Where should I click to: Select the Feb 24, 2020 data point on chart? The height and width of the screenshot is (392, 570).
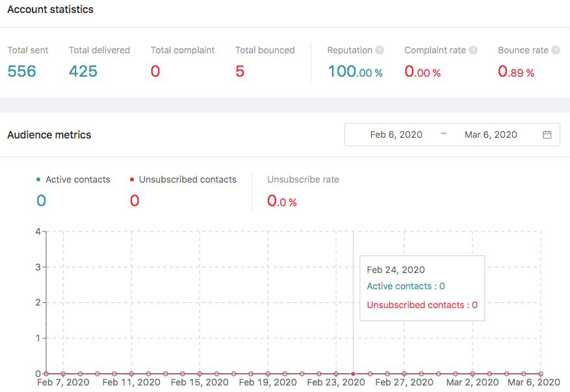[x=353, y=374]
